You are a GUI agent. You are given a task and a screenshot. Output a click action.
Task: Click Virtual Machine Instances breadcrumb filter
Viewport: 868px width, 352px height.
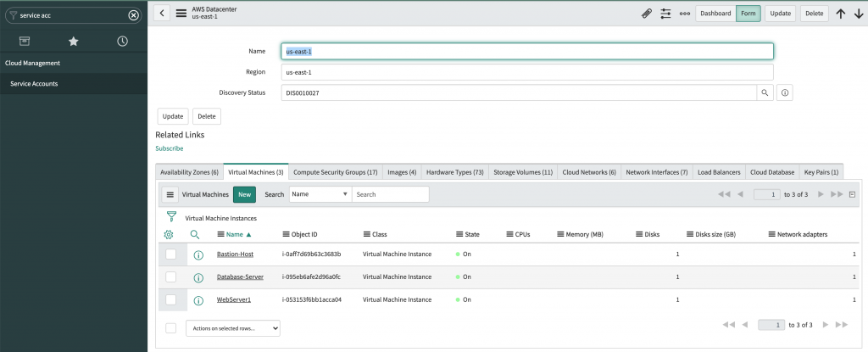pyautogui.click(x=221, y=218)
